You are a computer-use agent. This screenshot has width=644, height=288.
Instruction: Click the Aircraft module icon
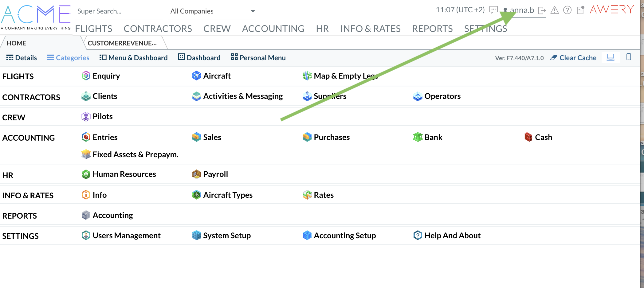(196, 76)
